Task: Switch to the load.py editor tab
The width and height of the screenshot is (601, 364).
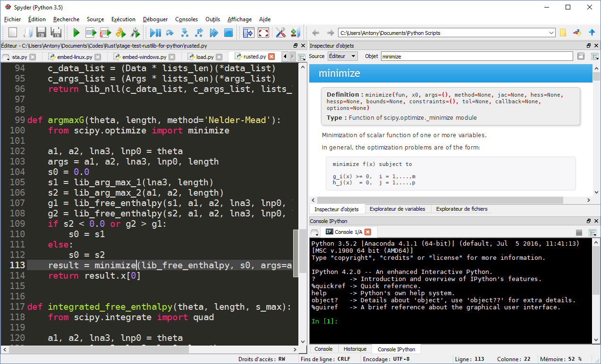Action: click(x=205, y=57)
